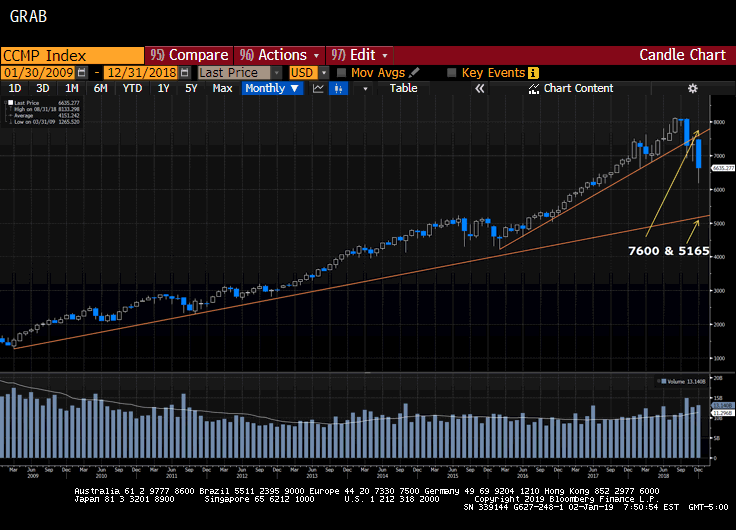
Task: Click the Candle Chart title text
Action: tap(682, 55)
